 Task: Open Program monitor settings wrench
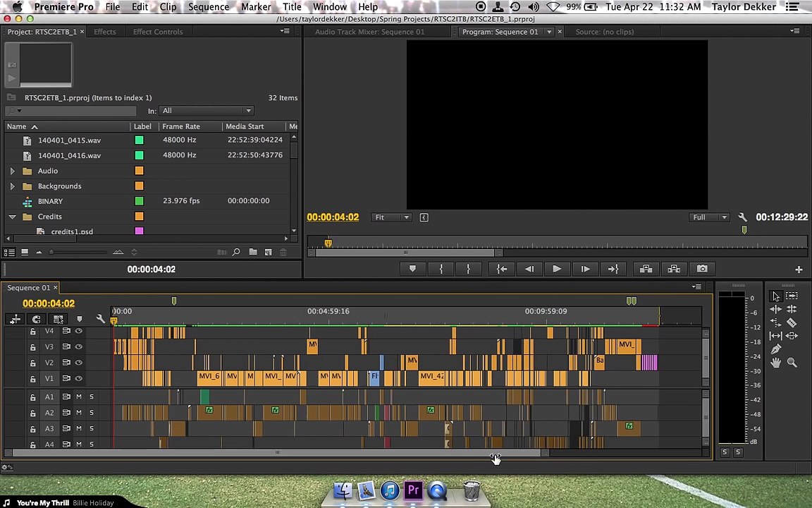[742, 217]
